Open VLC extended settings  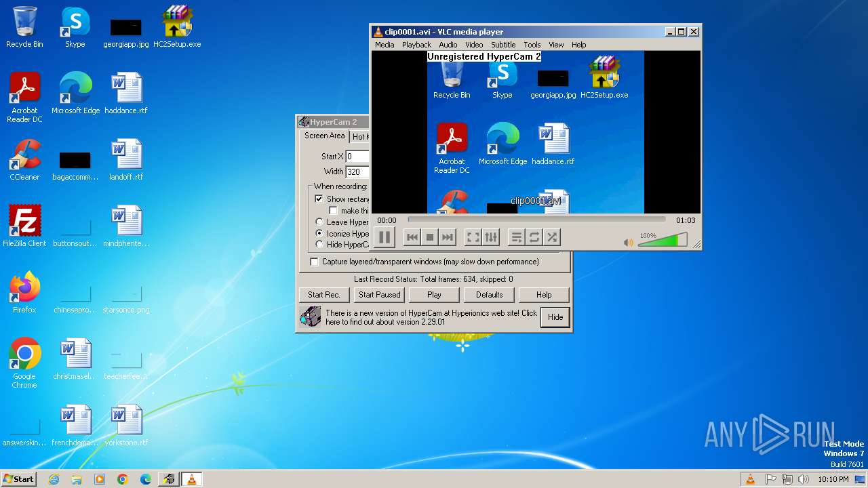coord(491,237)
